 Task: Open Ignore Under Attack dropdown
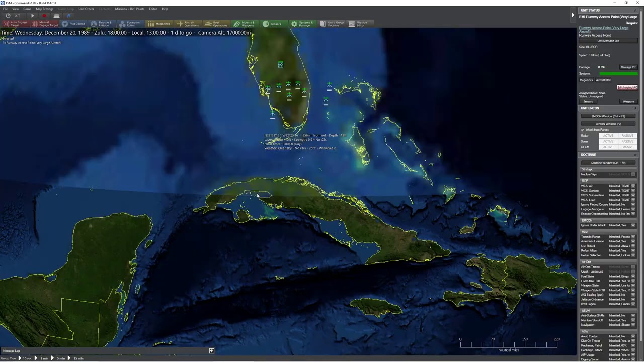point(633,225)
